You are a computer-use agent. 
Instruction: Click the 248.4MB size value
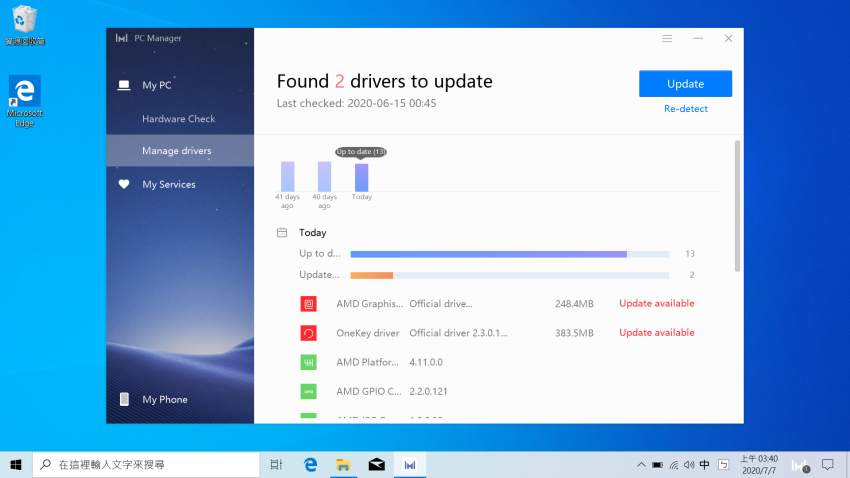tap(574, 303)
